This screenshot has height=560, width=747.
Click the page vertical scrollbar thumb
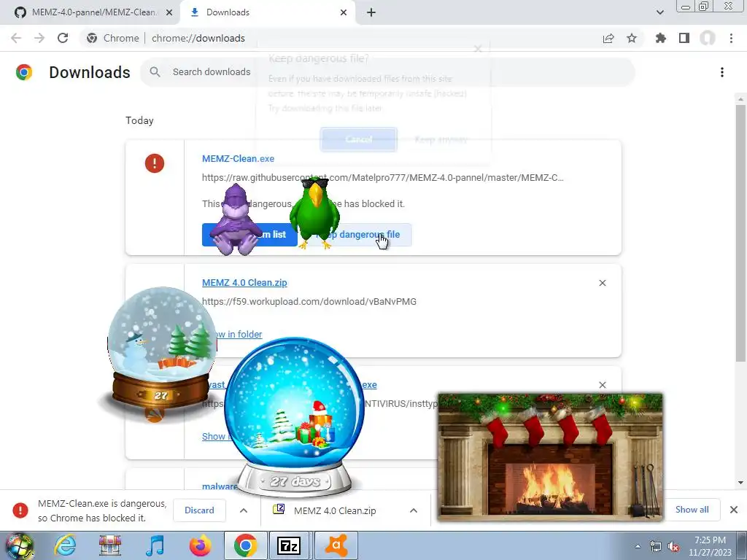point(740,233)
